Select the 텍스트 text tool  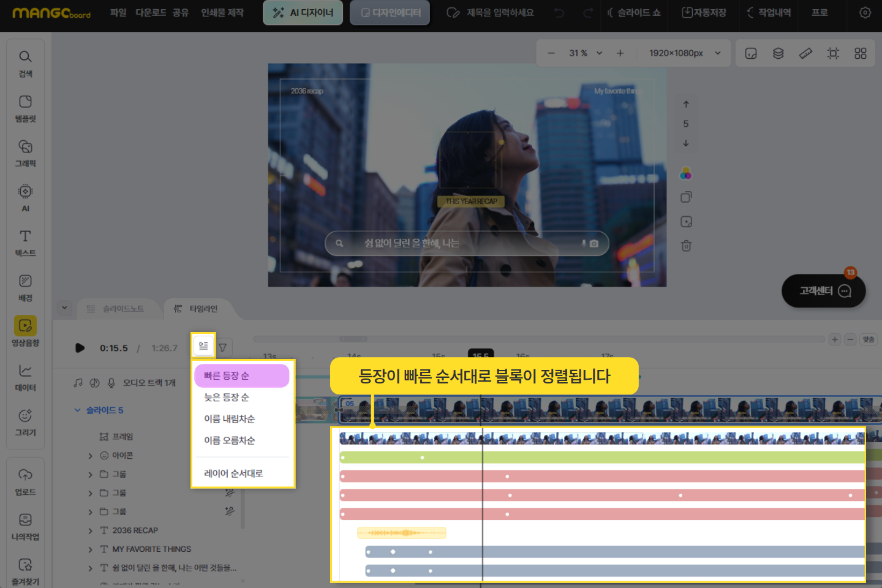tap(25, 242)
